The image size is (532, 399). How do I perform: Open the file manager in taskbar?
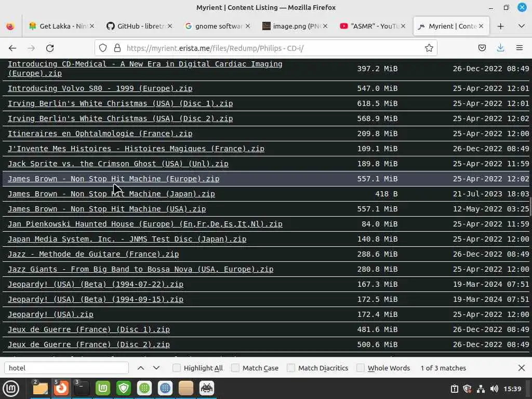tap(40, 388)
